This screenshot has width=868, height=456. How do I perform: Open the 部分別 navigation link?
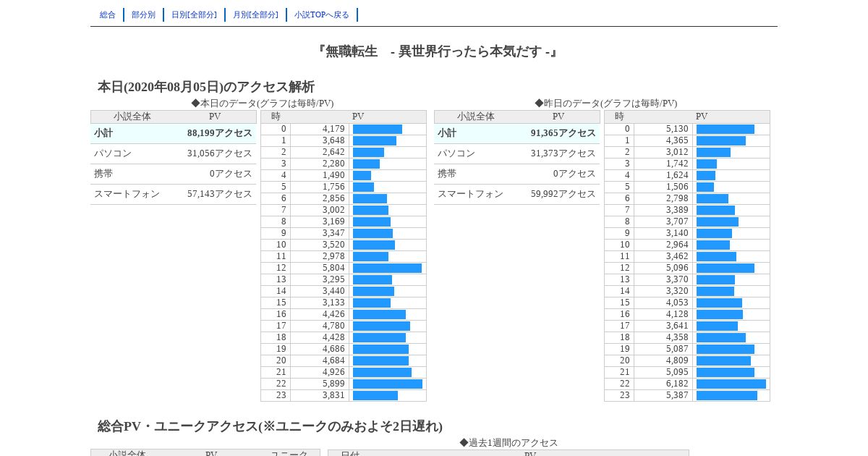[x=143, y=14]
